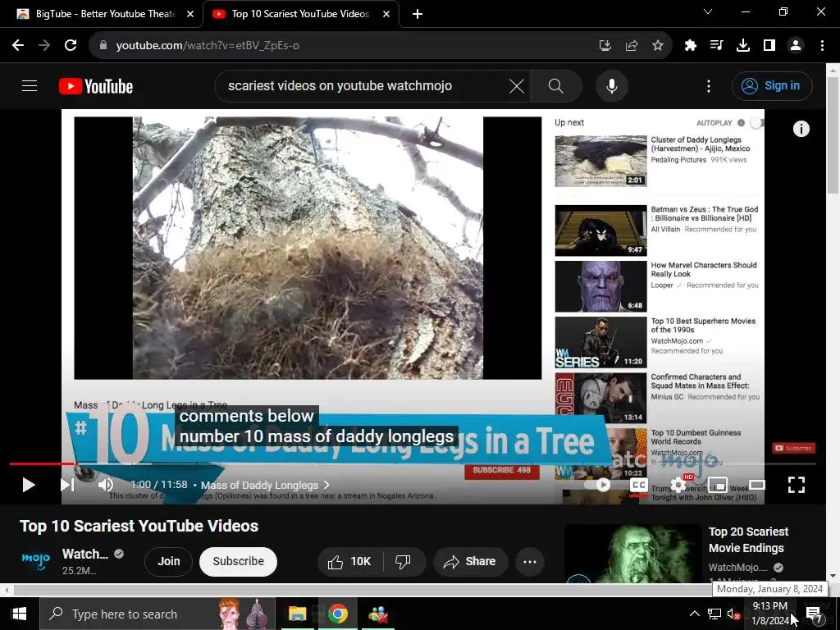840x630 pixels.
Task: Open the network tray icon
Action: tap(714, 614)
